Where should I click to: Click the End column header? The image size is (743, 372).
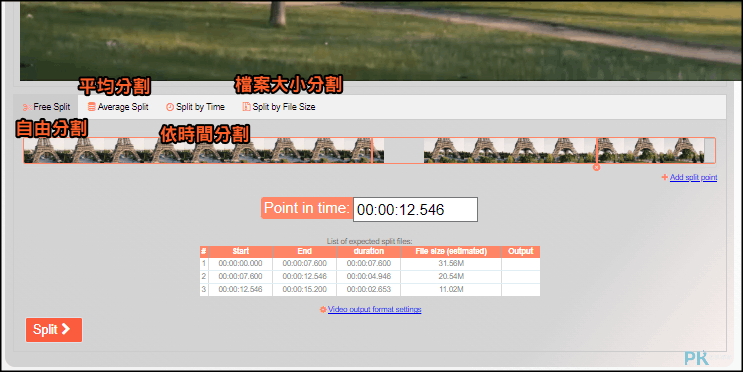pyautogui.click(x=305, y=252)
